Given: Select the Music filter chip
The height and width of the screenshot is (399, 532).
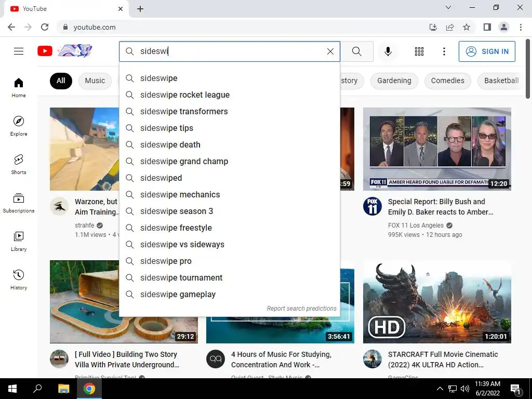Looking at the screenshot, I should (x=95, y=81).
